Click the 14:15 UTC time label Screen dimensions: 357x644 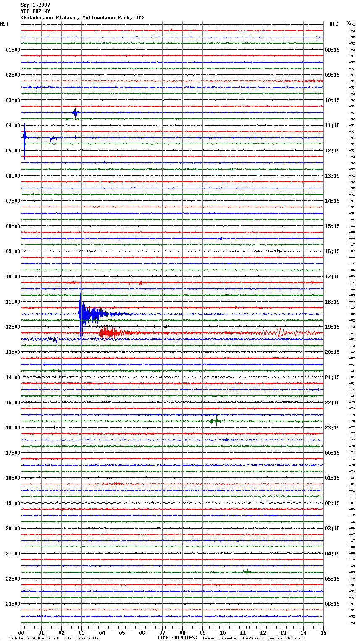pos(332,201)
